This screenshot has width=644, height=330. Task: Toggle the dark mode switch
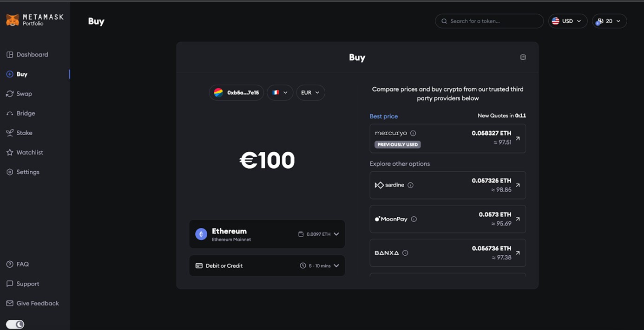pyautogui.click(x=15, y=324)
